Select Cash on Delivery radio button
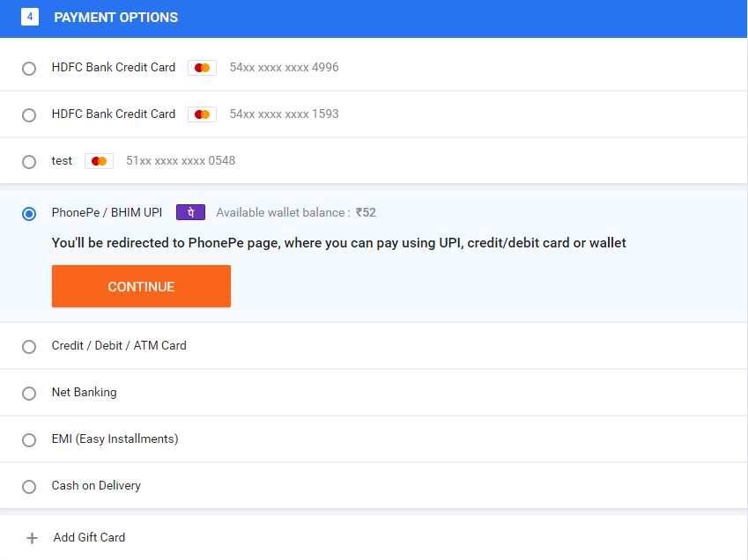This screenshot has width=748, height=560. coord(29,487)
